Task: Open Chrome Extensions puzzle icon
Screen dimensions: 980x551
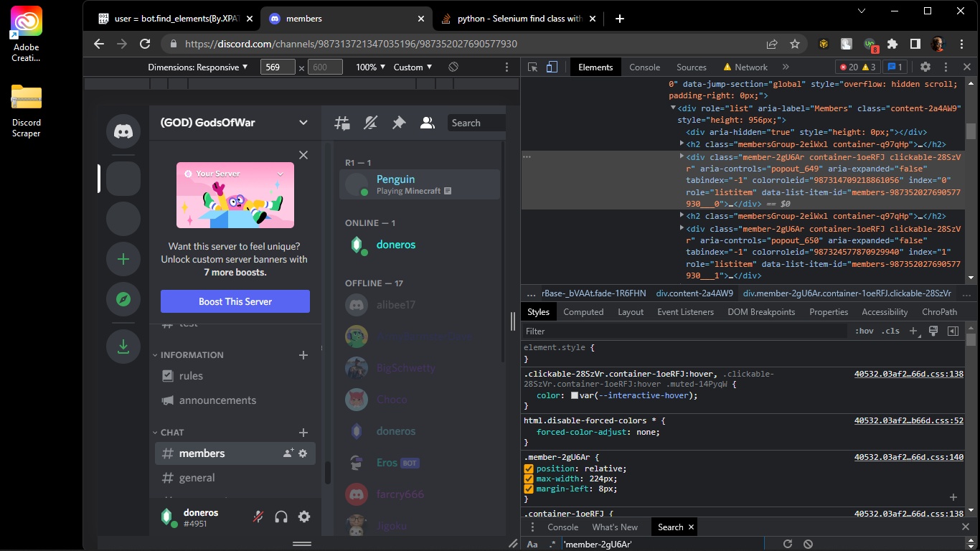Action: pyautogui.click(x=892, y=44)
